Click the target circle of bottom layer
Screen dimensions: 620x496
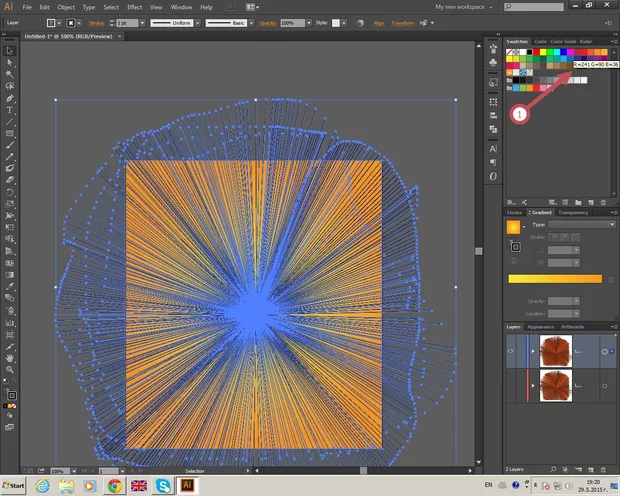[x=603, y=385]
